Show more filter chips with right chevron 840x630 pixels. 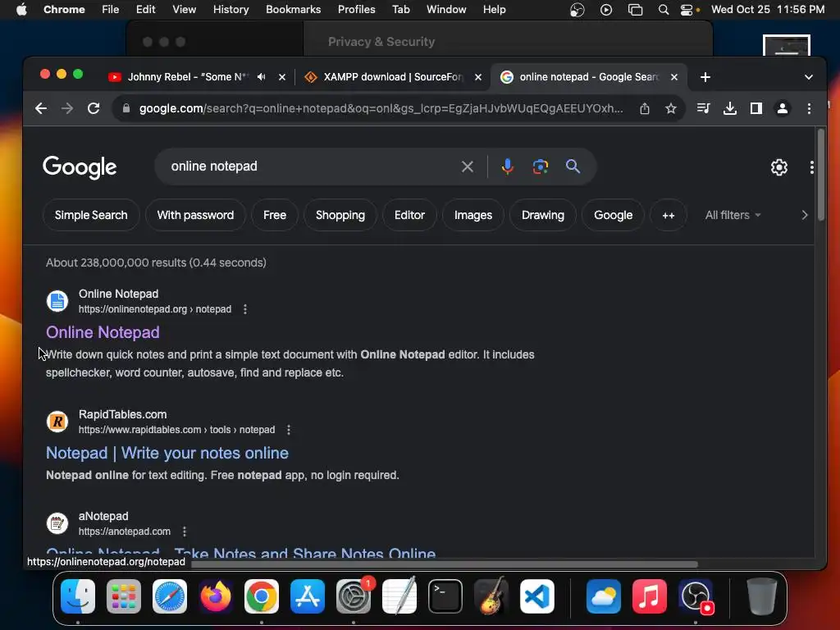tap(804, 216)
